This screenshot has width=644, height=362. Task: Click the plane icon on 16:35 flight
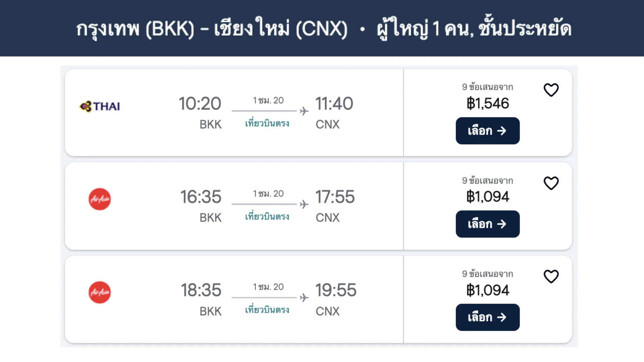pyautogui.click(x=304, y=204)
